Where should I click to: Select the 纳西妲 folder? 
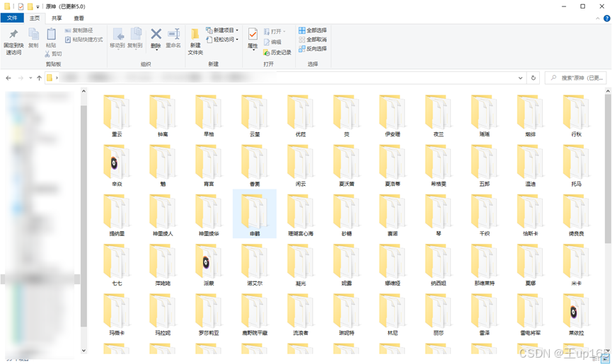coord(439,264)
